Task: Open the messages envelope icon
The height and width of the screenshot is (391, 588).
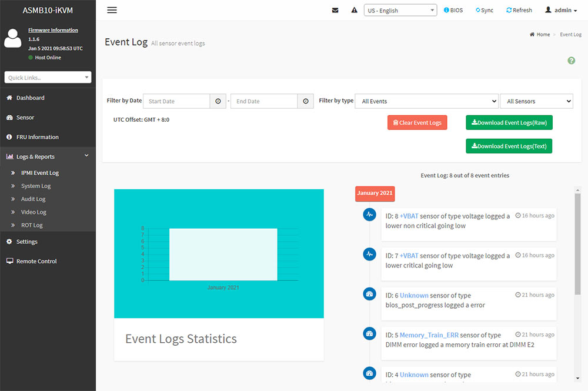Action: point(335,10)
